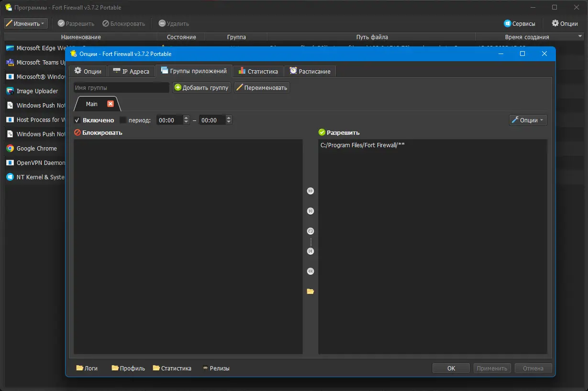Screen dimensions: 588x391
Task: Click the move-selected-right arrow icon
Action: click(x=310, y=211)
